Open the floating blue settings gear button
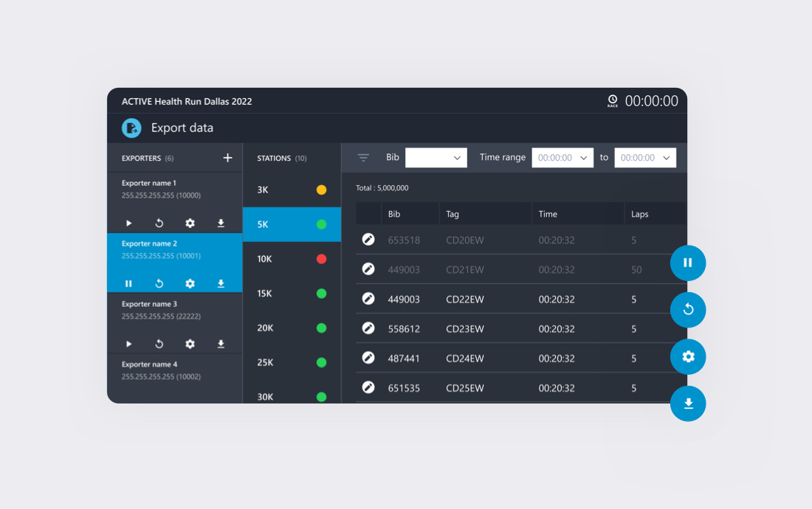Image resolution: width=812 pixels, height=509 pixels. (x=688, y=356)
